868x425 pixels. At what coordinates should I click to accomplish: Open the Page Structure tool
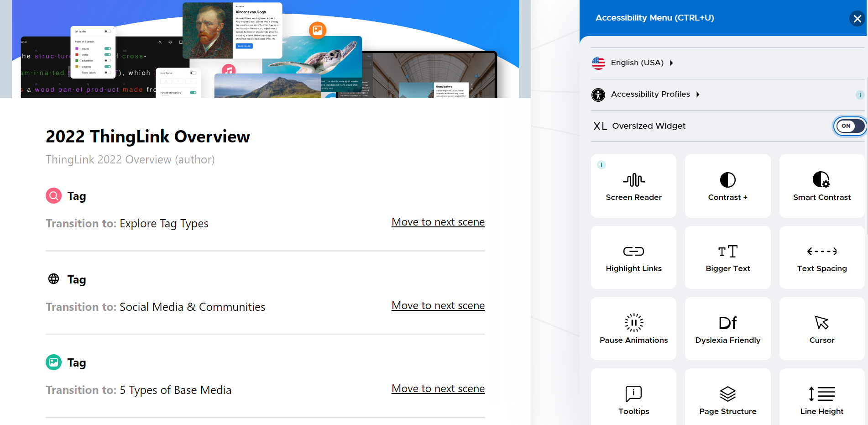coord(727,397)
